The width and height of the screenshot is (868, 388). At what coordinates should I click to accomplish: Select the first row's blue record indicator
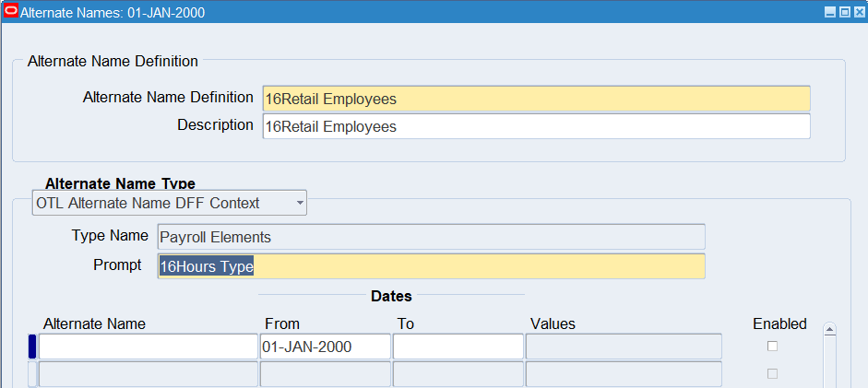[32, 347]
